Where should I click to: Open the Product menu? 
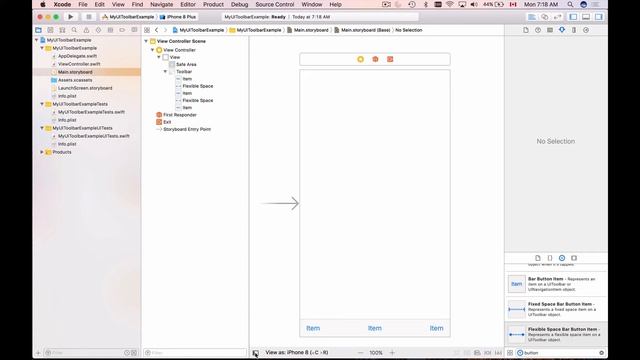213,4
